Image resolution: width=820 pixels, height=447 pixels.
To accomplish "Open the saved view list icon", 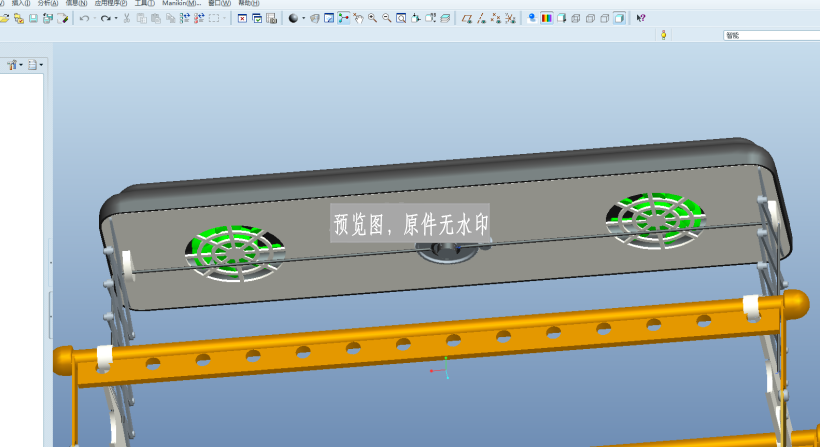I will [430, 18].
